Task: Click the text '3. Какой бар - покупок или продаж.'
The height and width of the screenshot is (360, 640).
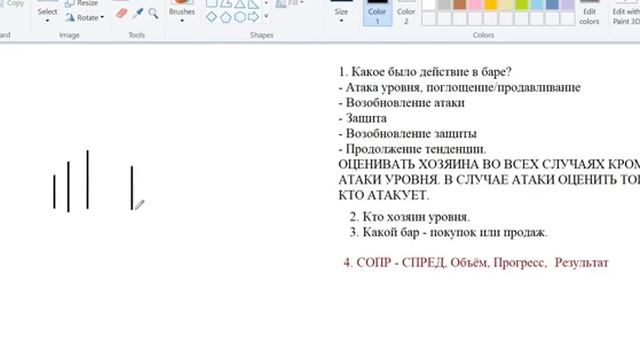Action: [x=449, y=232]
